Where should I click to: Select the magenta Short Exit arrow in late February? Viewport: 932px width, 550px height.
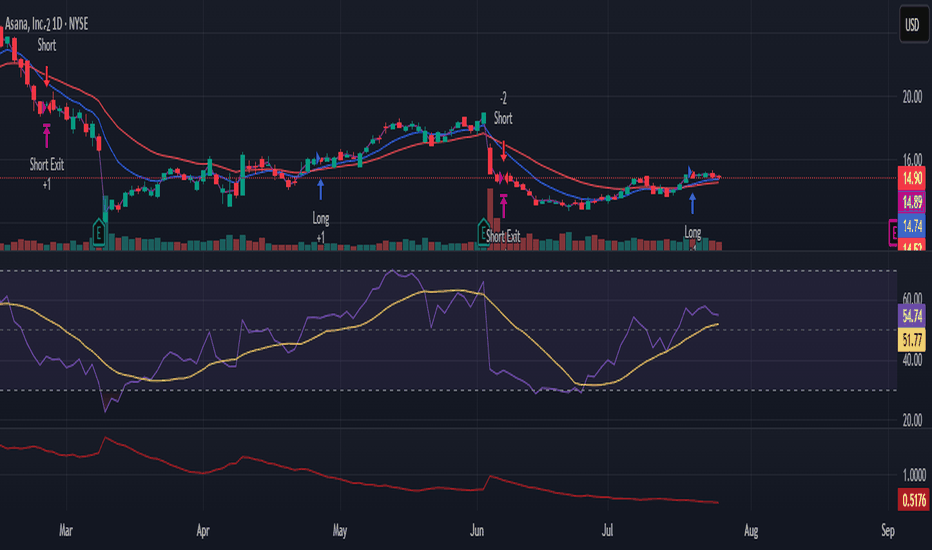[47, 136]
